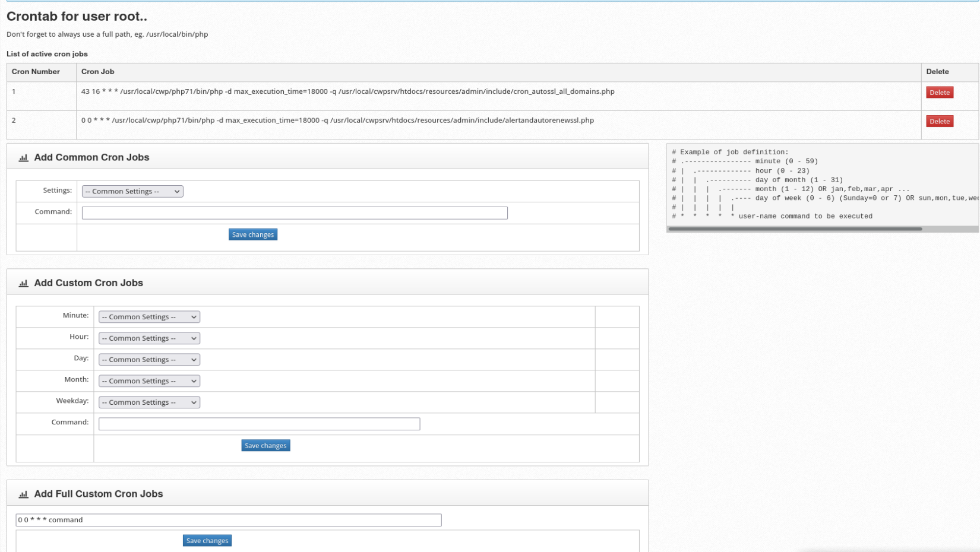The image size is (980, 552).
Task: Delete the alertandautorenewssl cron job
Action: [x=939, y=120]
